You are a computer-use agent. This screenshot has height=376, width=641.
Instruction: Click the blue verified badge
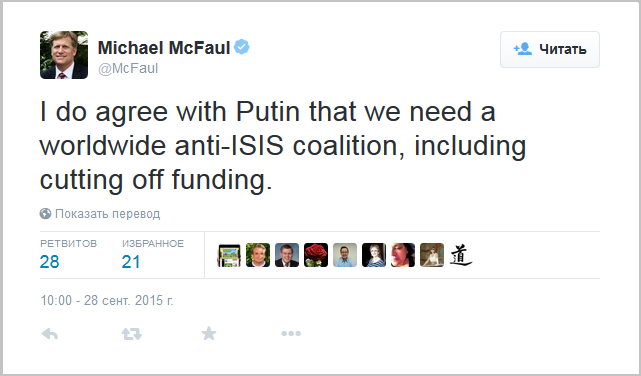coord(242,47)
